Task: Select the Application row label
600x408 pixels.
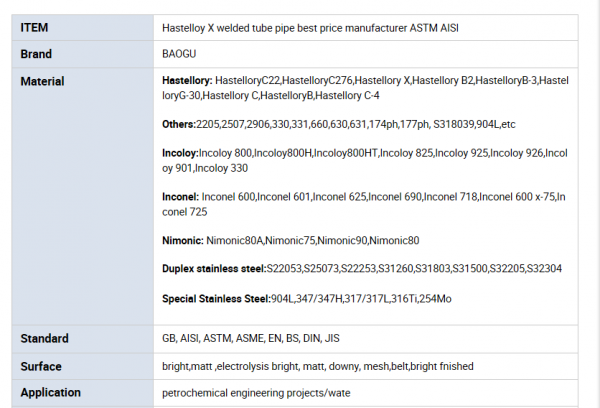Action: [x=52, y=393]
